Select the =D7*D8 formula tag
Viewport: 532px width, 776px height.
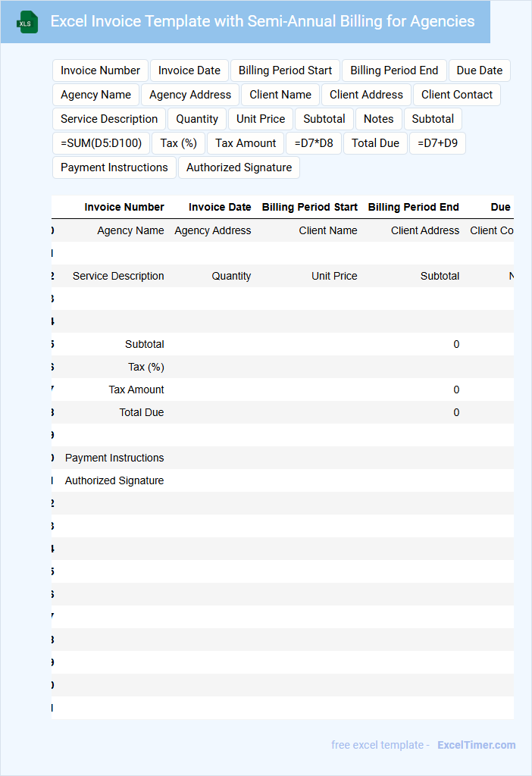click(314, 143)
